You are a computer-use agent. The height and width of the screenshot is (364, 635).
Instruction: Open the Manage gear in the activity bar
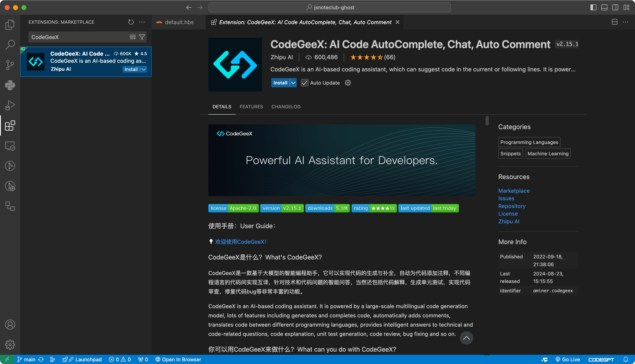pyautogui.click(x=10, y=345)
